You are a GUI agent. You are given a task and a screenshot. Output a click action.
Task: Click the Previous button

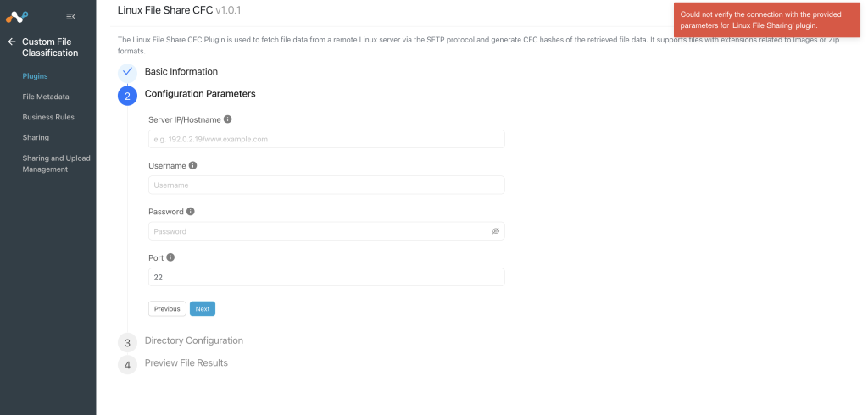pyautogui.click(x=167, y=309)
